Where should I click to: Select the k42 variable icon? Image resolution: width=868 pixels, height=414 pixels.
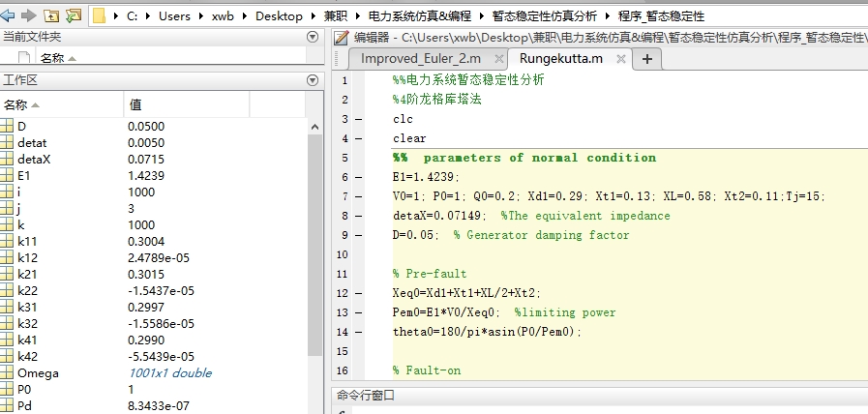[6, 356]
